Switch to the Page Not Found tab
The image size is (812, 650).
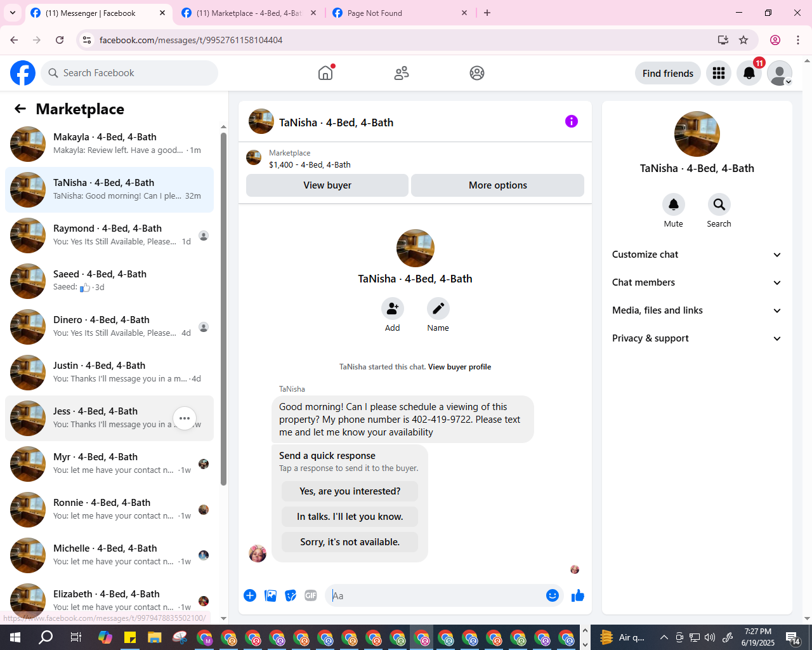(400, 13)
